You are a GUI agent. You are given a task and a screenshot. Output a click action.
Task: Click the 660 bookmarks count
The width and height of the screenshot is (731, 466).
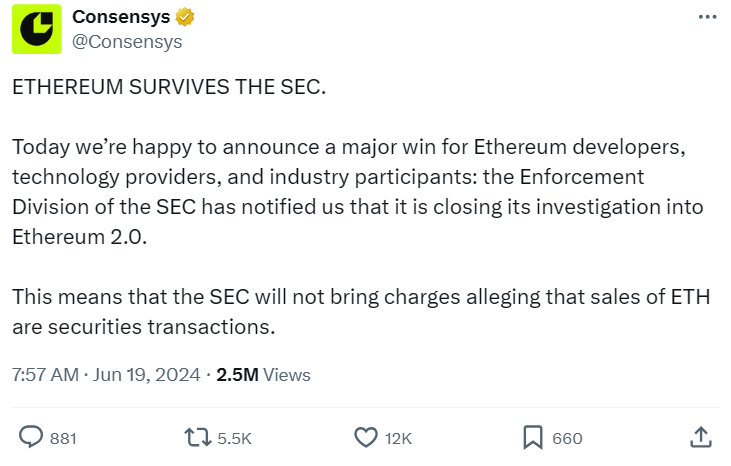coord(567,438)
